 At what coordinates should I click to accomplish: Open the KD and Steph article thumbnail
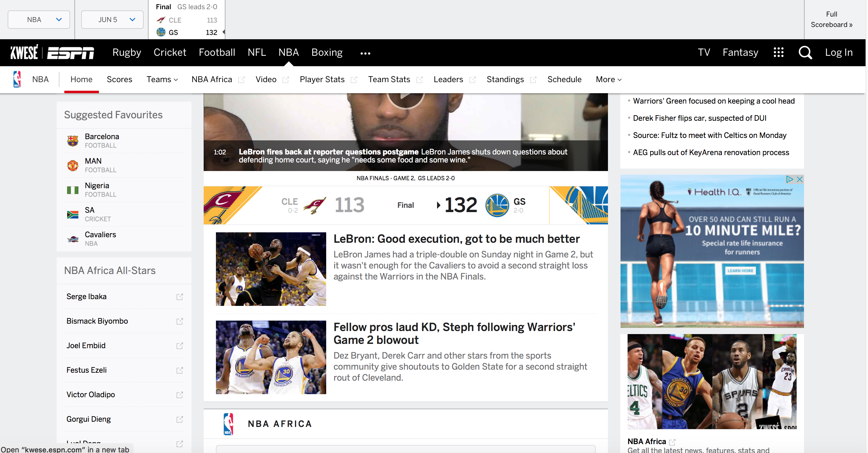pyautogui.click(x=271, y=357)
